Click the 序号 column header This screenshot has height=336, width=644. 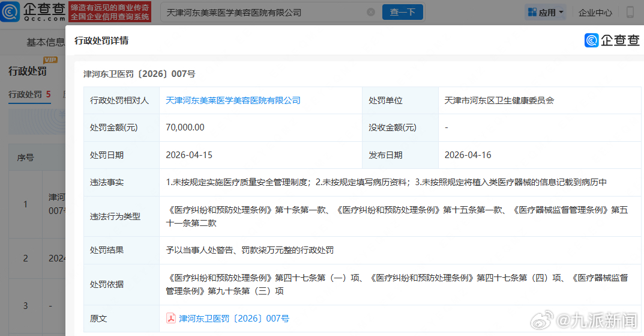click(25, 158)
